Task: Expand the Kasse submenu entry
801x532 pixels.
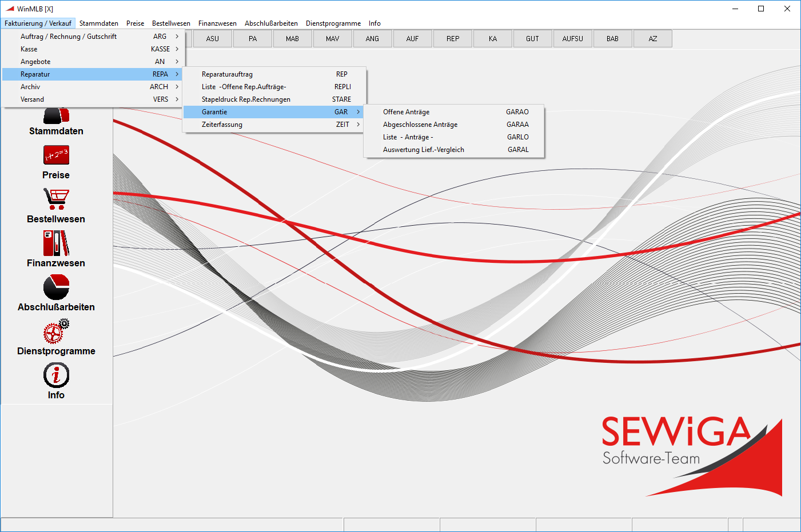Action: pyautogui.click(x=92, y=49)
